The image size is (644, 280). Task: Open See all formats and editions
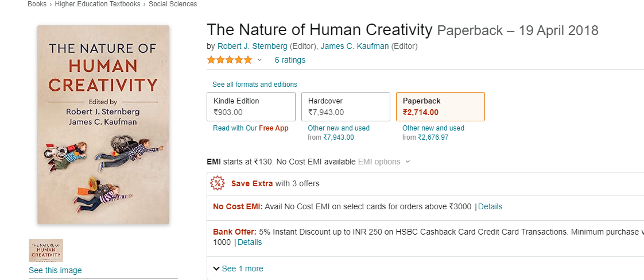[255, 85]
